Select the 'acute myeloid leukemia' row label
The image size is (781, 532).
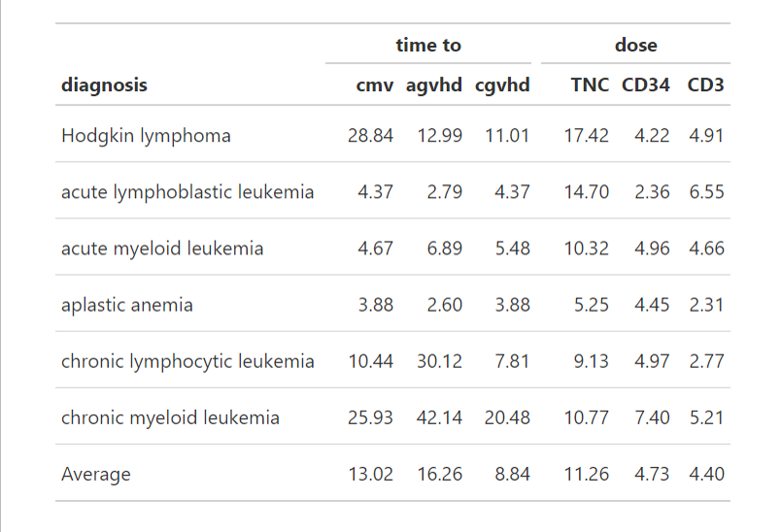(162, 249)
